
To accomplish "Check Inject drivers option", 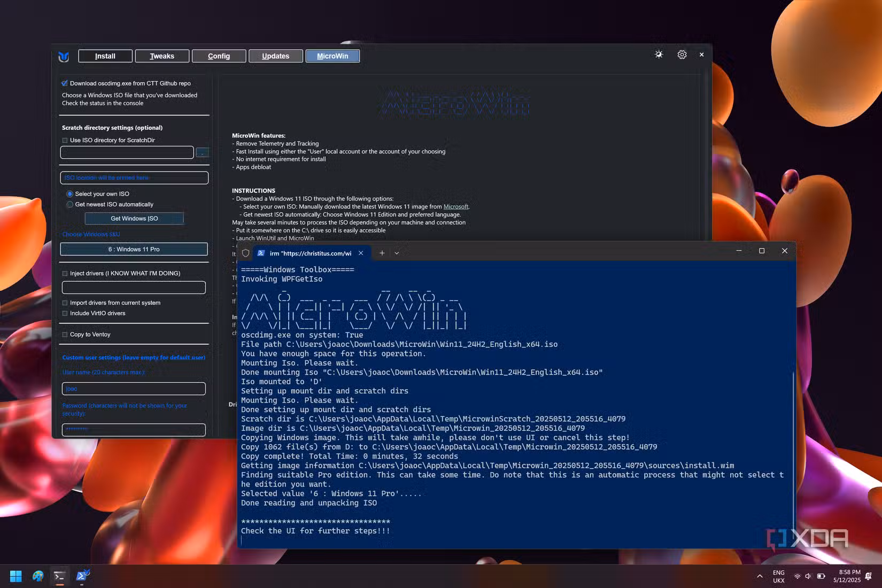I will click(65, 274).
